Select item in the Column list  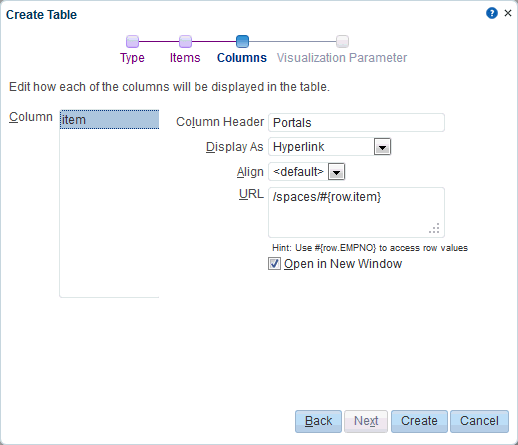coord(109,119)
